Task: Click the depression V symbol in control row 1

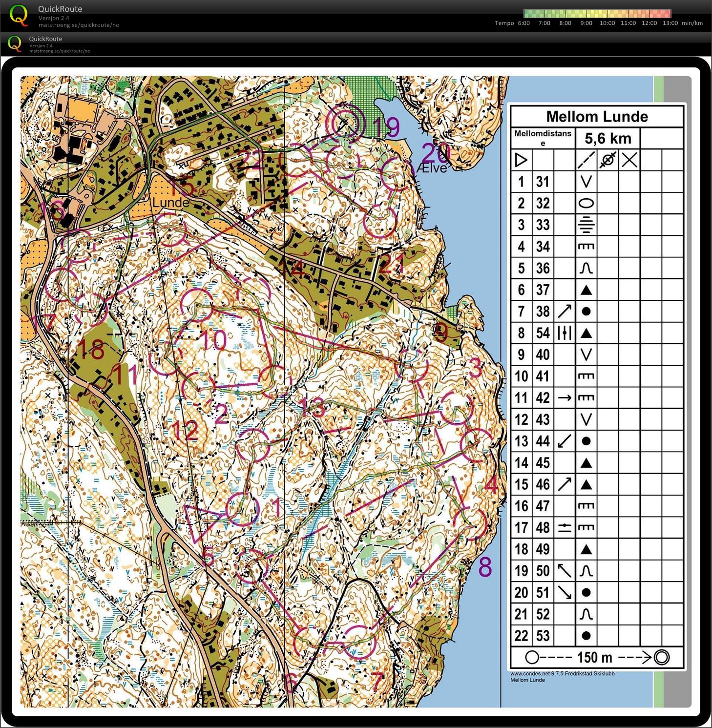Action: (x=586, y=182)
